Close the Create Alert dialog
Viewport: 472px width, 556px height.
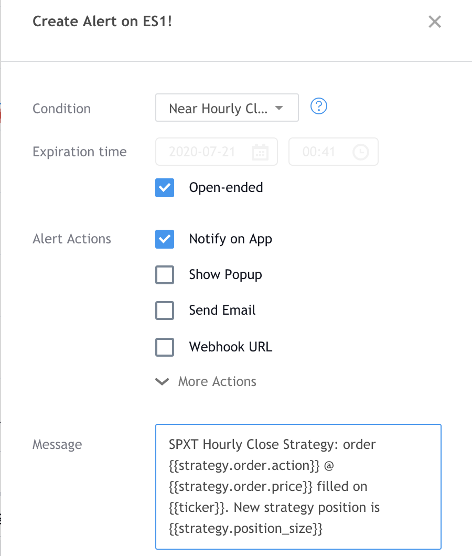(434, 22)
